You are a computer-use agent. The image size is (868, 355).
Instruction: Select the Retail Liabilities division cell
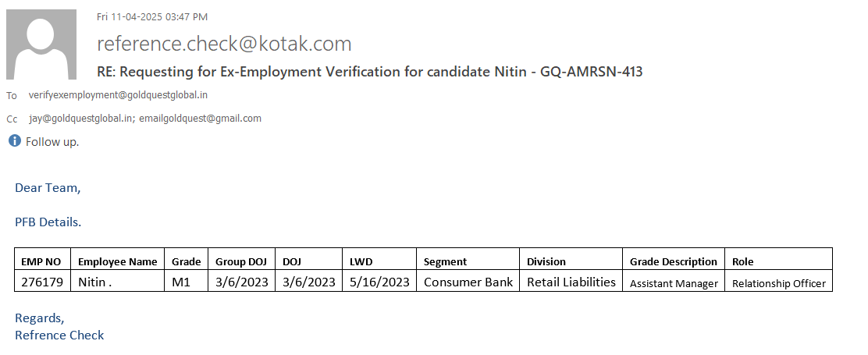point(571,282)
